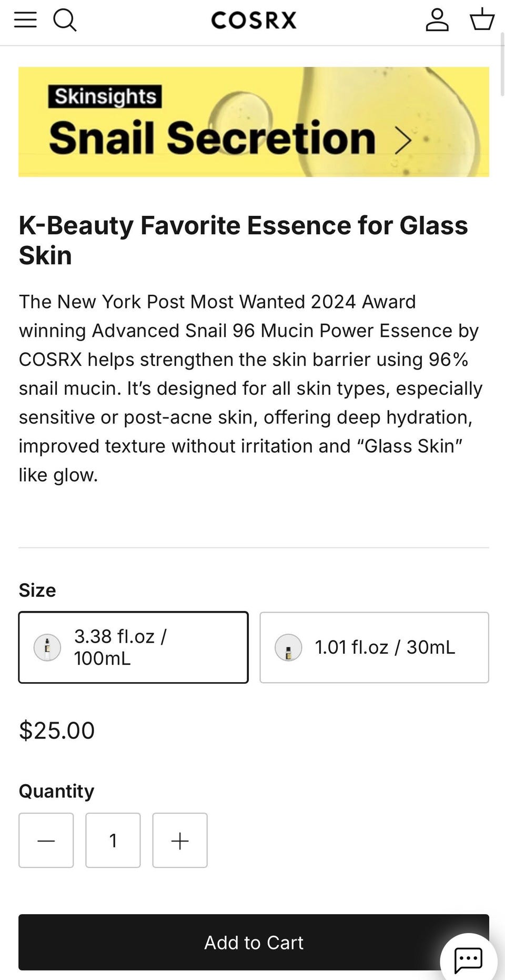This screenshot has width=505, height=980.
Task: Click the chevron arrow on Snail Secretion banner
Action: (x=403, y=140)
